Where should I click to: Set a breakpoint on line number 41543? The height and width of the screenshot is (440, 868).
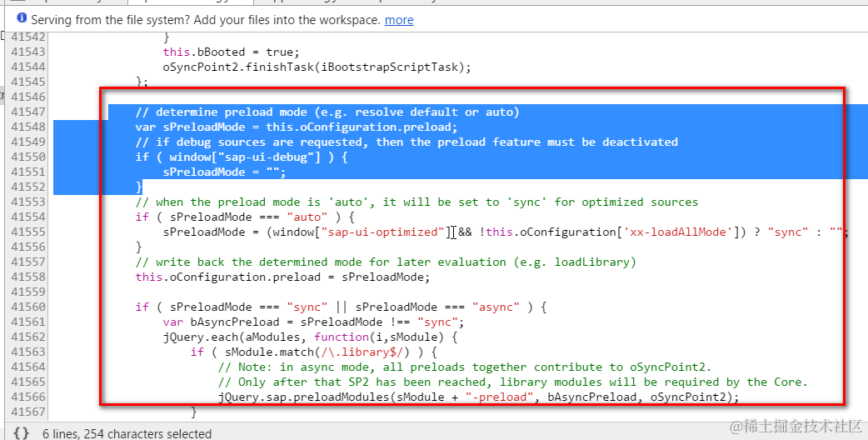pyautogui.click(x=28, y=52)
